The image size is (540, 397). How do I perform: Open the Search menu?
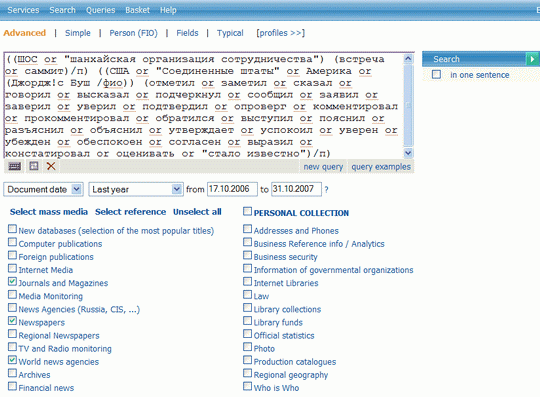tap(62, 10)
